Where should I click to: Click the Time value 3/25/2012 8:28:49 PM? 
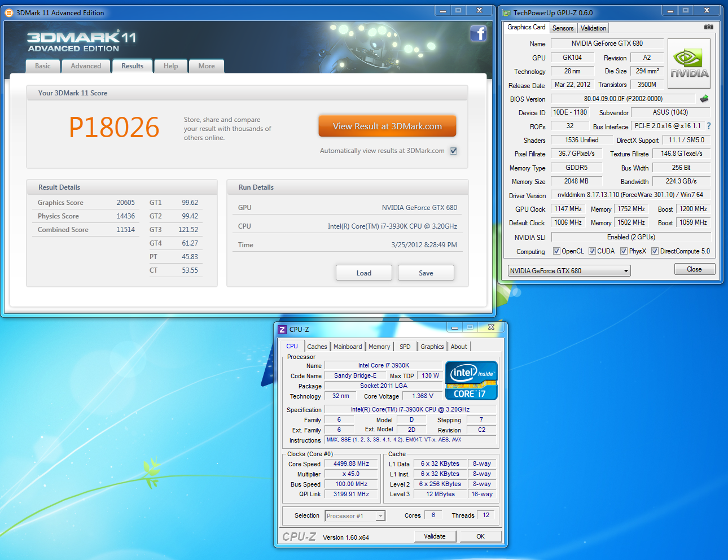pos(424,245)
